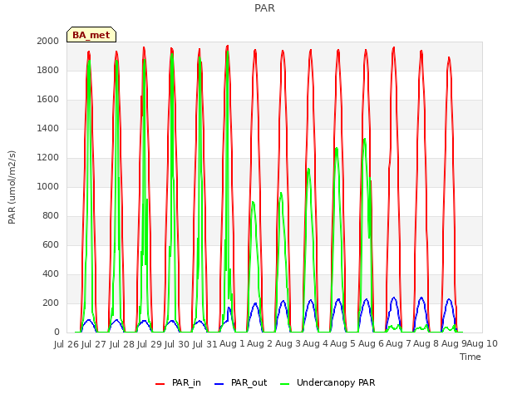Toggle the Undercanopy PAR legend entry
This screenshot has width=532, height=399.
pos(328,382)
